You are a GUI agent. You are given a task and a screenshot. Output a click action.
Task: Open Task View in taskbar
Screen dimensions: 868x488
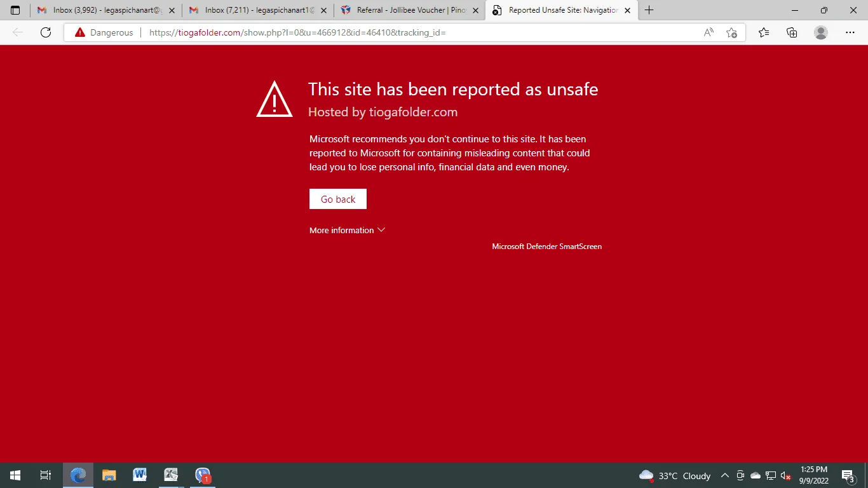[x=46, y=475]
